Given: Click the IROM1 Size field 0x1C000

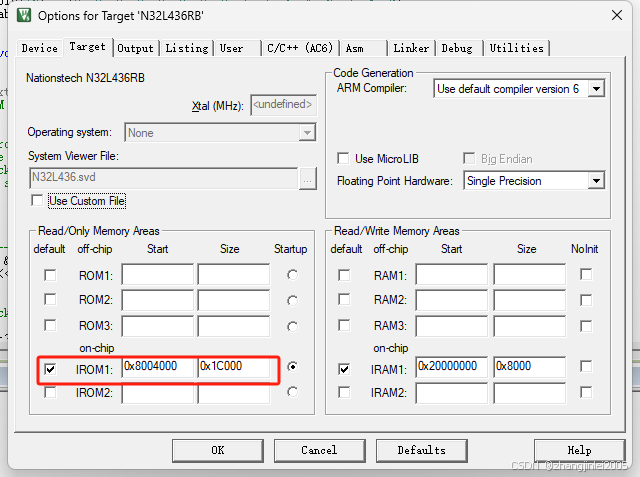Looking at the screenshot, I should tap(234, 367).
